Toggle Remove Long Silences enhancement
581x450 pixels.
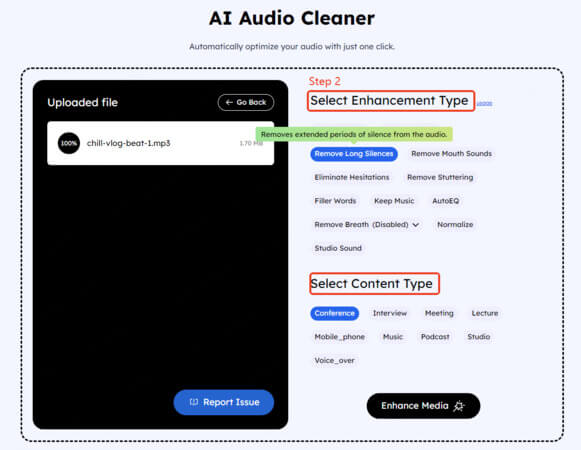tap(354, 154)
